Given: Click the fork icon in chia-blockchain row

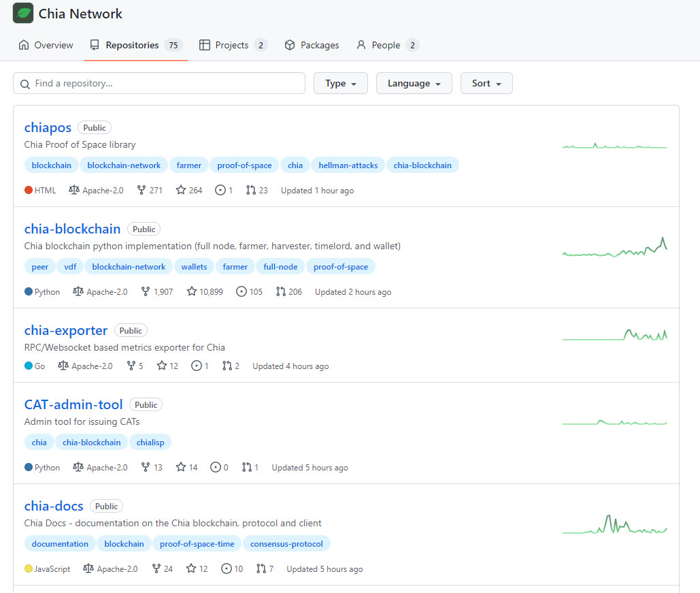Looking at the screenshot, I should click(x=146, y=292).
